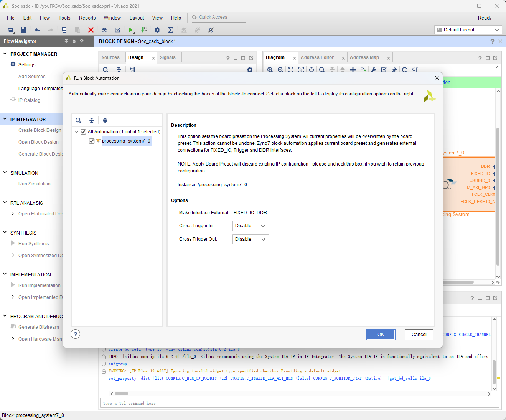Collapse IP INTEGRATOR section
This screenshot has height=420, width=506.
pyautogui.click(x=5, y=119)
